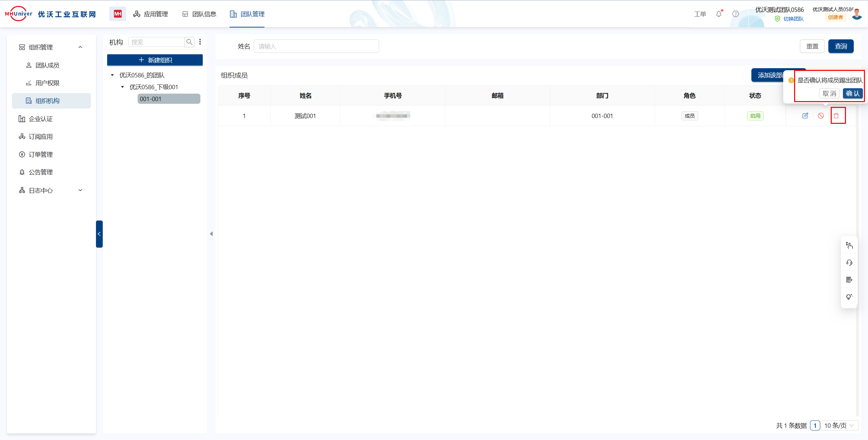Screen dimensions: 868x440
Task: Open the three-dot menu beside 机构 search
Action: point(200,42)
